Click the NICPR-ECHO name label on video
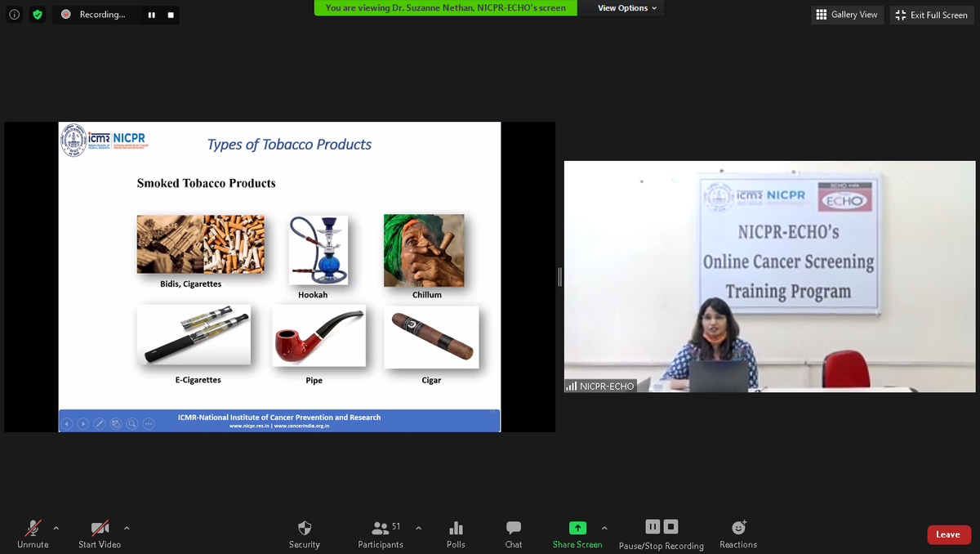 tap(600, 386)
